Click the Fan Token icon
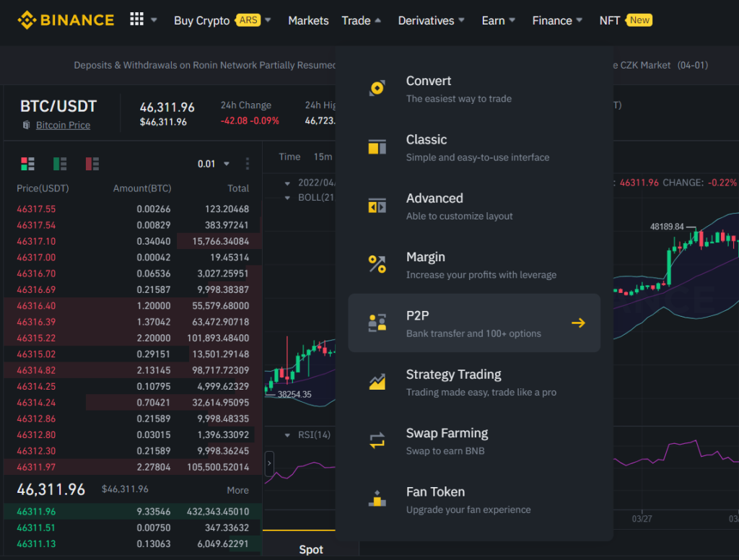Image resolution: width=739 pixels, height=560 pixels. [x=377, y=499]
